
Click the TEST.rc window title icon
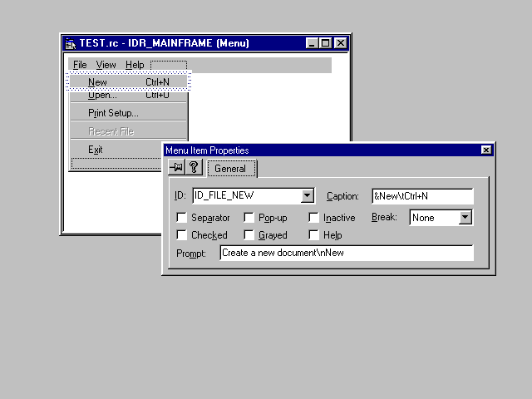(x=71, y=43)
